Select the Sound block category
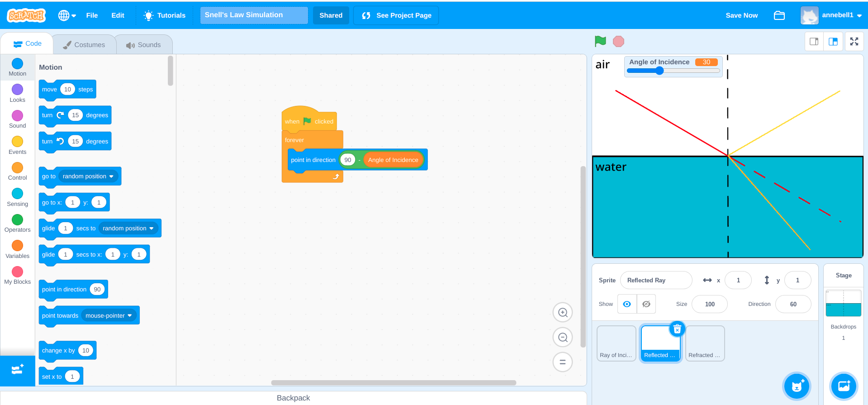 pos(18,119)
